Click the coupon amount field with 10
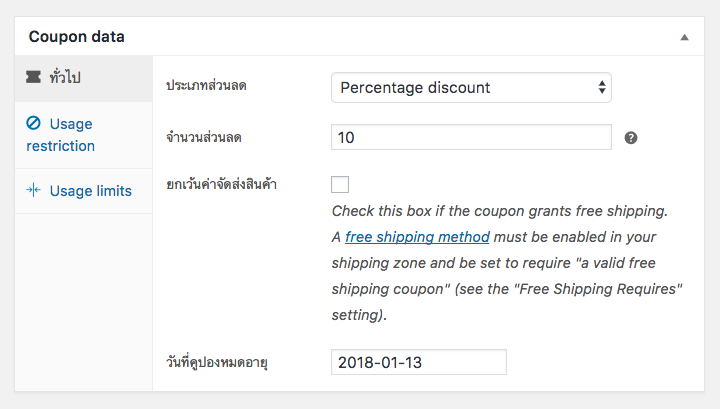720x409 pixels. click(471, 137)
